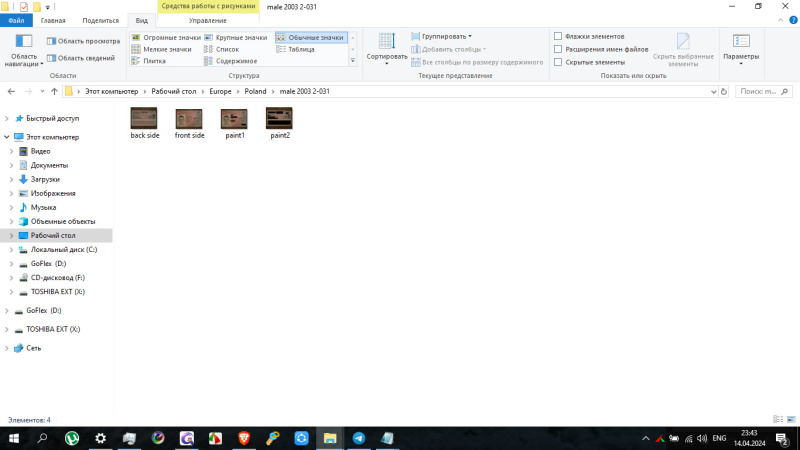Viewport: 800px width, 450px height.
Task: Switch to the Таблица (Details) view
Action: (x=300, y=49)
